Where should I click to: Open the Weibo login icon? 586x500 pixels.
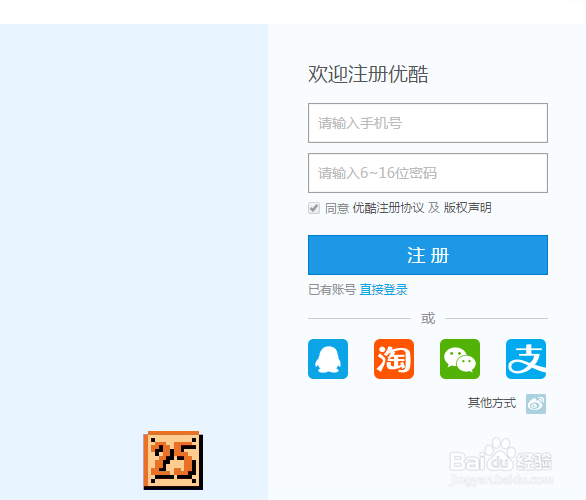pyautogui.click(x=536, y=404)
